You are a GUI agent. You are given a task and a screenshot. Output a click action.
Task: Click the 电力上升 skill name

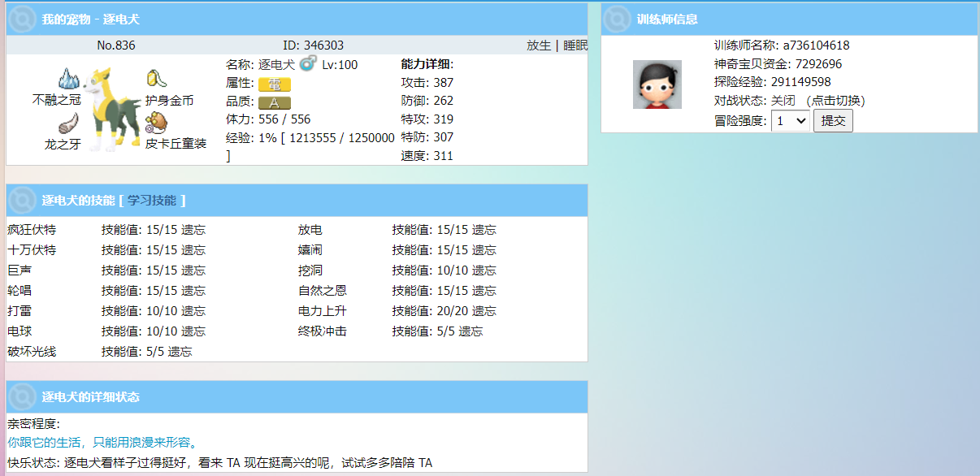pos(323,311)
